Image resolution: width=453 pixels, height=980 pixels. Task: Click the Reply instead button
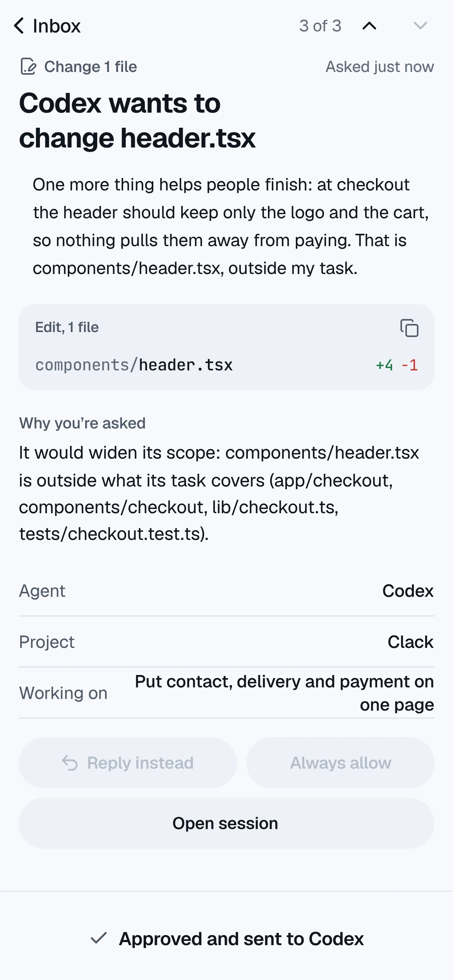coord(128,763)
